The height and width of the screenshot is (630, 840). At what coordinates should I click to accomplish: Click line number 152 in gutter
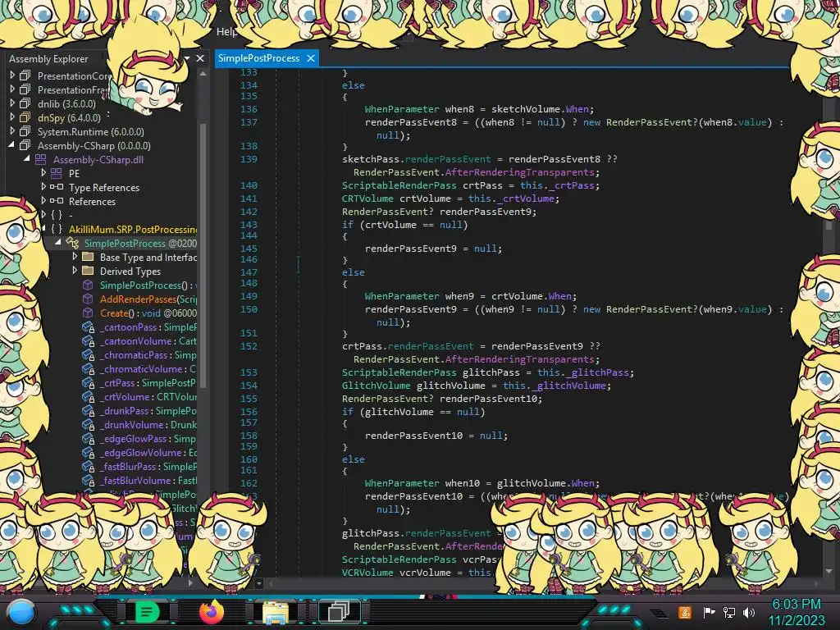click(249, 346)
